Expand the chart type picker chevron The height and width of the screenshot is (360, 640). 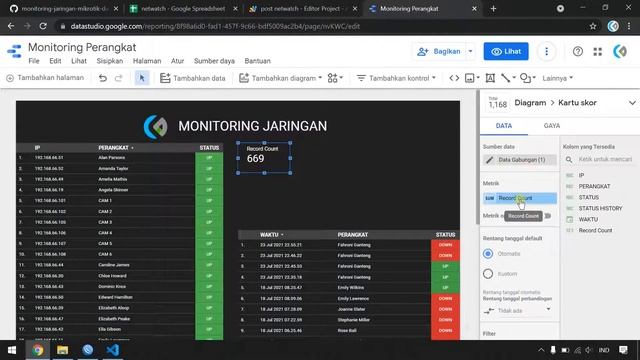[632, 103]
